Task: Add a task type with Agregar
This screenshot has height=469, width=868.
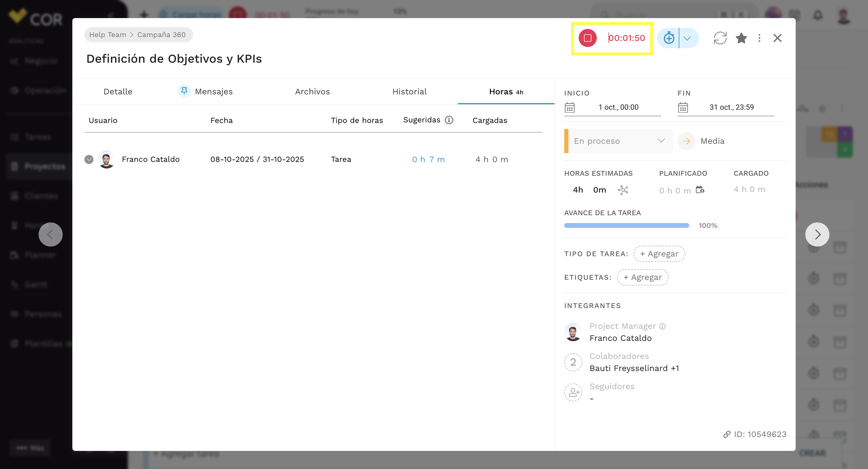Action: point(659,254)
